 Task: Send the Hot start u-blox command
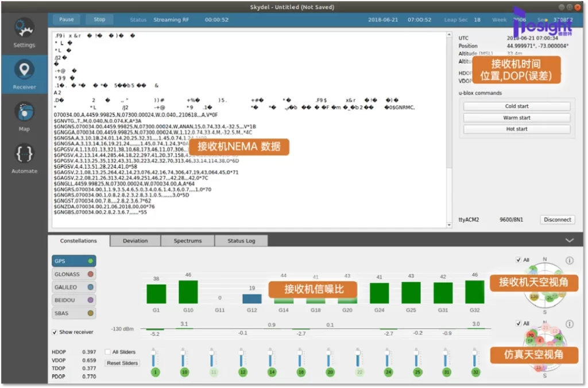517,129
